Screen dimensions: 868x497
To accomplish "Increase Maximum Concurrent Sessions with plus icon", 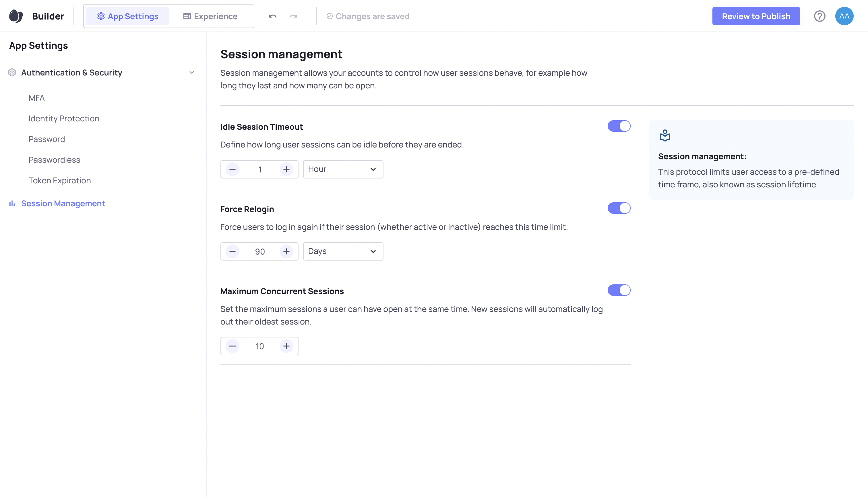I will point(286,346).
